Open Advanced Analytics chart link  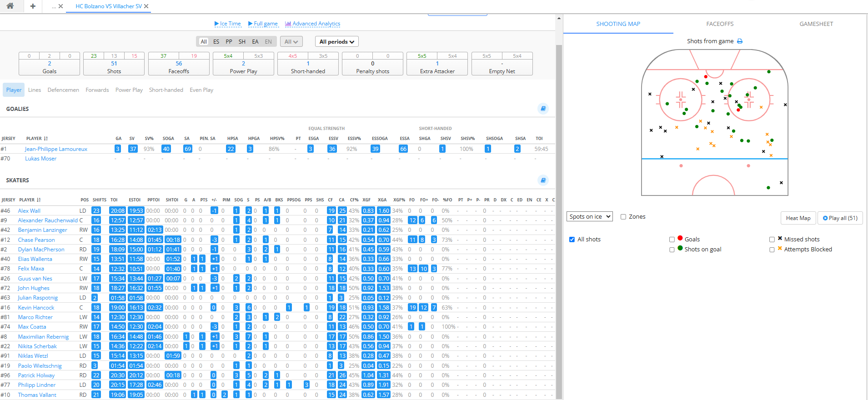click(x=312, y=24)
